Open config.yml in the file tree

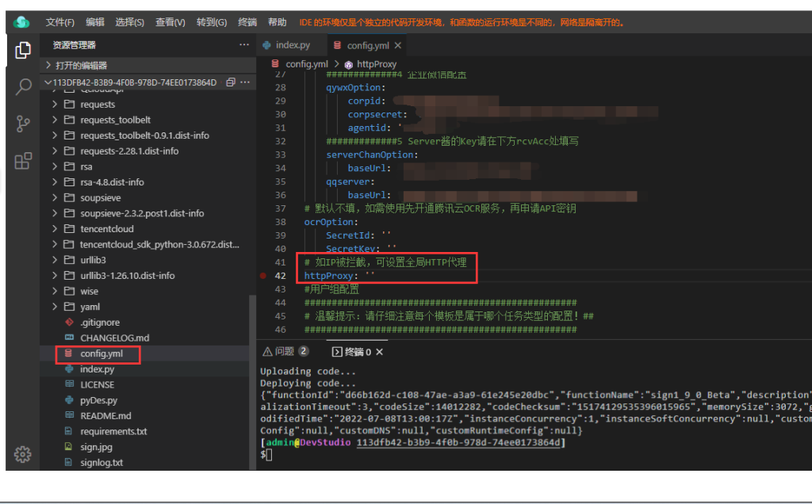click(x=100, y=353)
